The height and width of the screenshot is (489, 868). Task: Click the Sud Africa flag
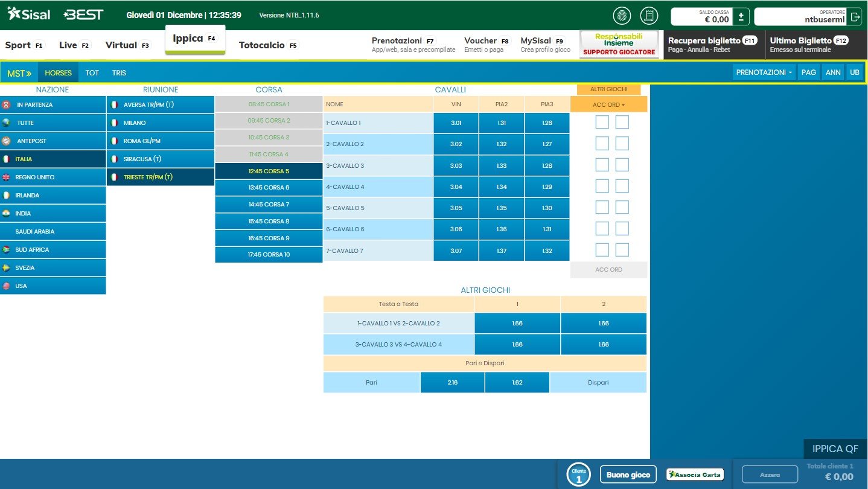pos(6,249)
